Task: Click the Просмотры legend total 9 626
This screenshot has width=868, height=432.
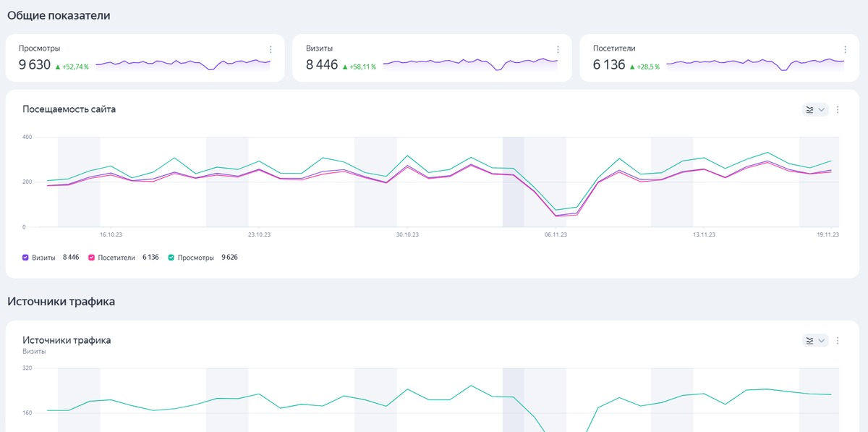Action: pyautogui.click(x=229, y=257)
